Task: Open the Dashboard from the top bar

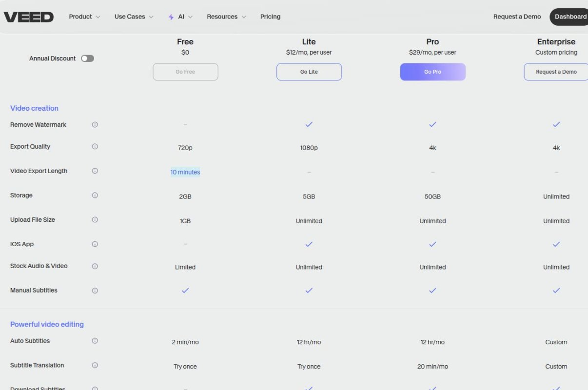Action: pyautogui.click(x=571, y=16)
